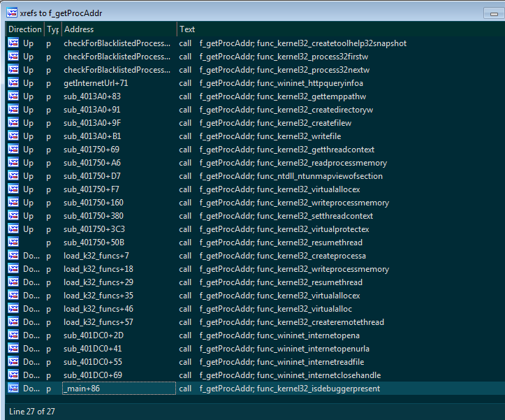Sort by the Address column header
The height and width of the screenshot is (420, 505).
[x=118, y=29]
